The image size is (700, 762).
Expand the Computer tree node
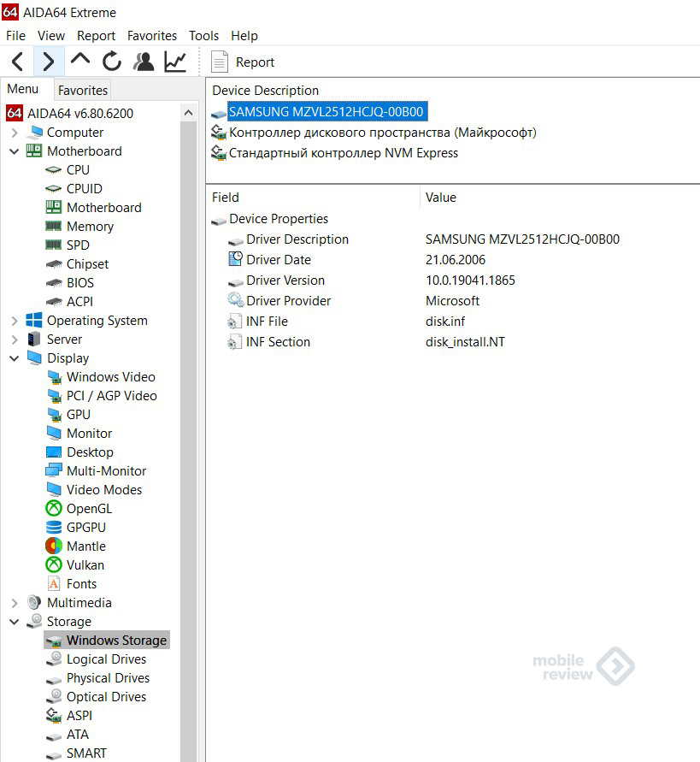point(14,133)
